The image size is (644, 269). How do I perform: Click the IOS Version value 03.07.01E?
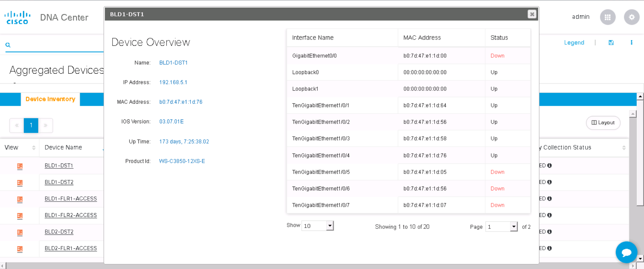(x=171, y=122)
